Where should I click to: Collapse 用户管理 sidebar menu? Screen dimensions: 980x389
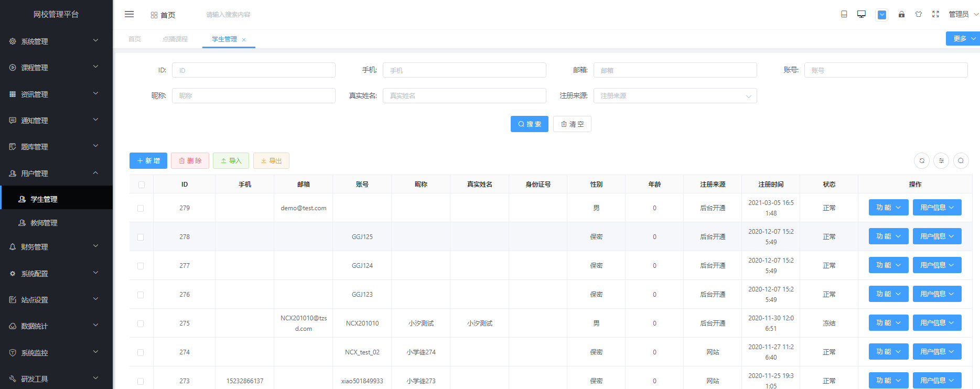56,173
